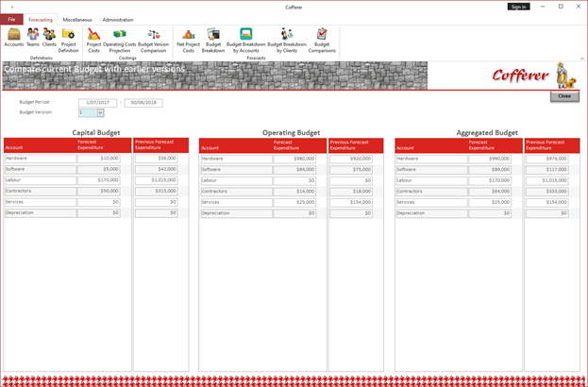Viewport: 588px width, 387px height.
Task: Select Aggregated Budget Services account cell
Action: pos(432,203)
